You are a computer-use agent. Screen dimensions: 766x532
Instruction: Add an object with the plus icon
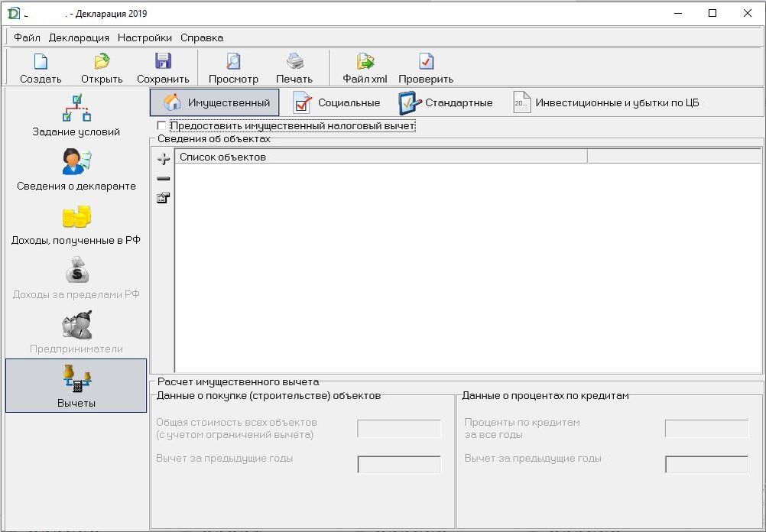point(163,159)
